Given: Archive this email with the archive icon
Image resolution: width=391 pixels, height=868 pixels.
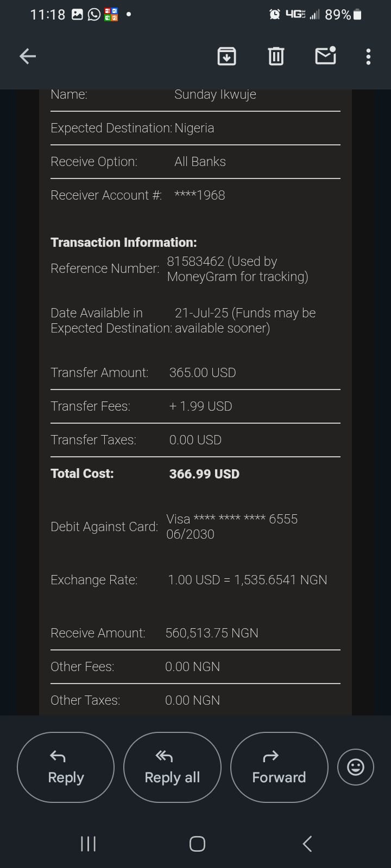Looking at the screenshot, I should coord(226,56).
